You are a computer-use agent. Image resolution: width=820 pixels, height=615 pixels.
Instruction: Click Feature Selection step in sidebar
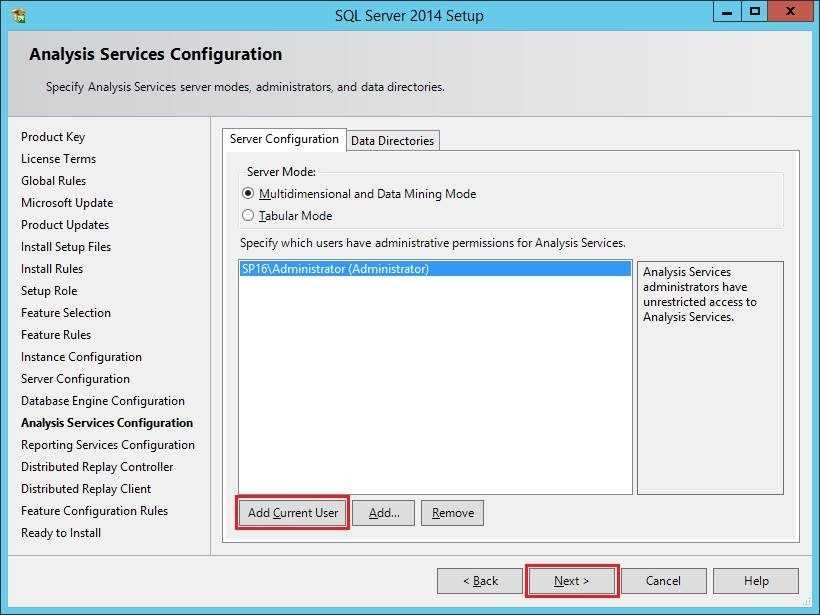click(66, 313)
